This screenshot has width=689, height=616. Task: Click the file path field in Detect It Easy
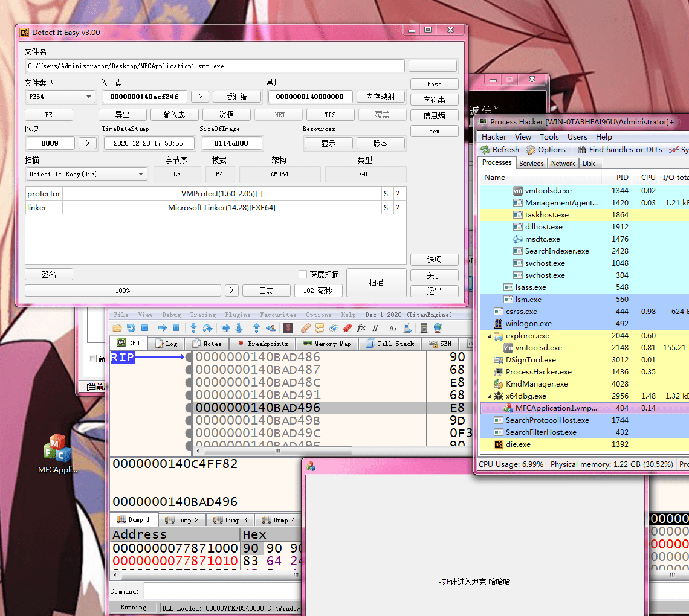(x=215, y=66)
